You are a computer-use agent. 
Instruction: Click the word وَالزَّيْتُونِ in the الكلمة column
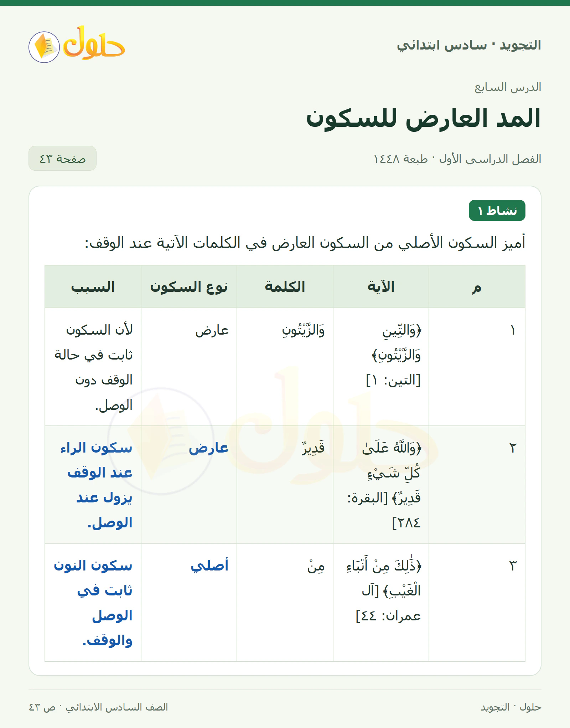(303, 330)
